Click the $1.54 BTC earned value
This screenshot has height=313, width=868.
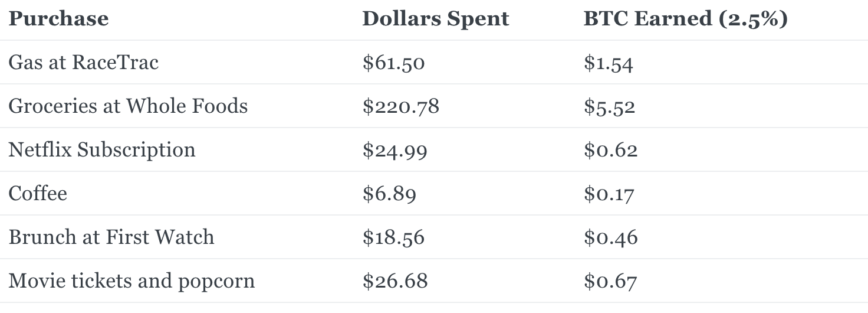click(x=609, y=63)
